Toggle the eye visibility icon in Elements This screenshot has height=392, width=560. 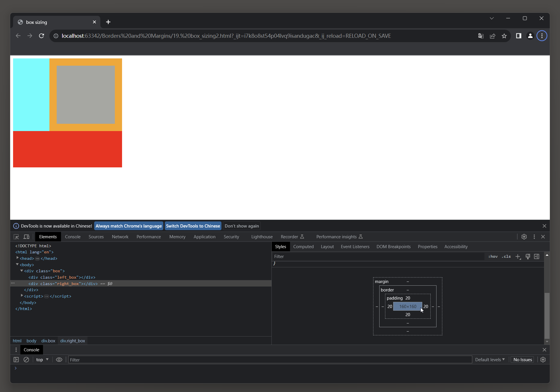coord(59,360)
